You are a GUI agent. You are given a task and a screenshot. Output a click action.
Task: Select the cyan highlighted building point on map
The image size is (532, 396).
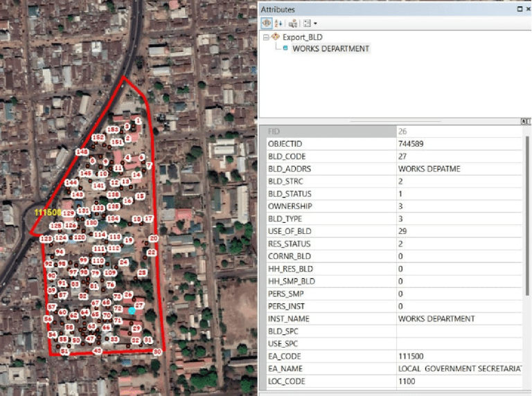click(132, 310)
